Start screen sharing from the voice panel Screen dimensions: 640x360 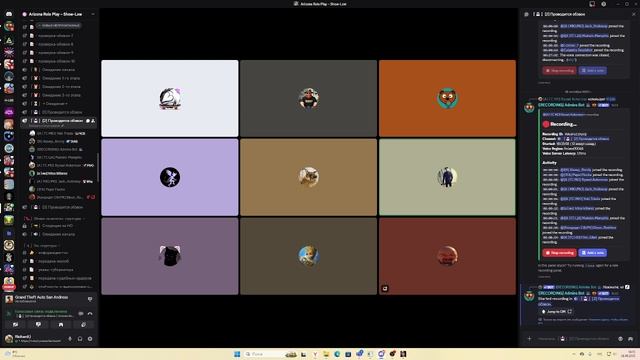point(38,325)
